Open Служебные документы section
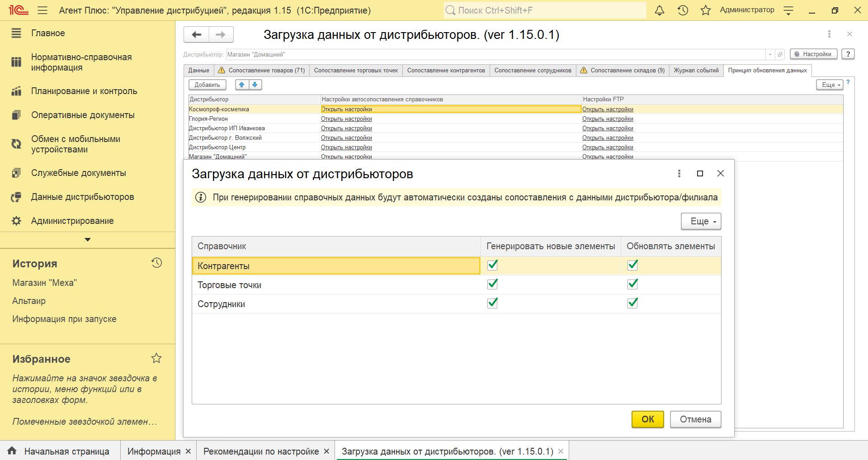 click(79, 173)
